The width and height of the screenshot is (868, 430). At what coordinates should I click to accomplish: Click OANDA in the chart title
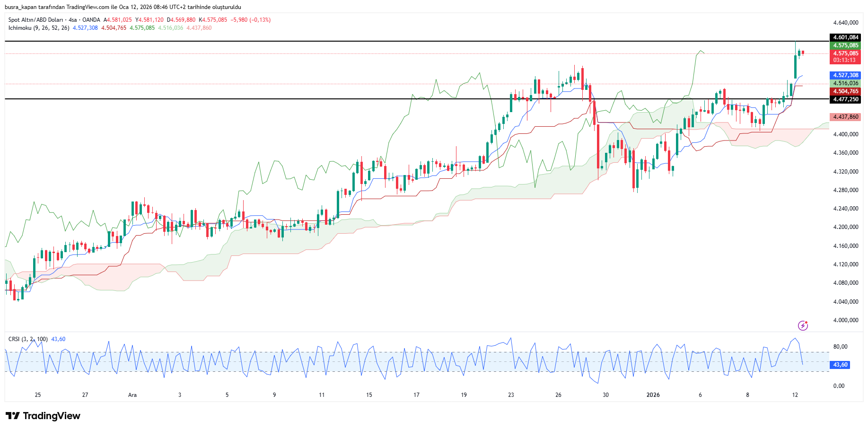click(91, 20)
